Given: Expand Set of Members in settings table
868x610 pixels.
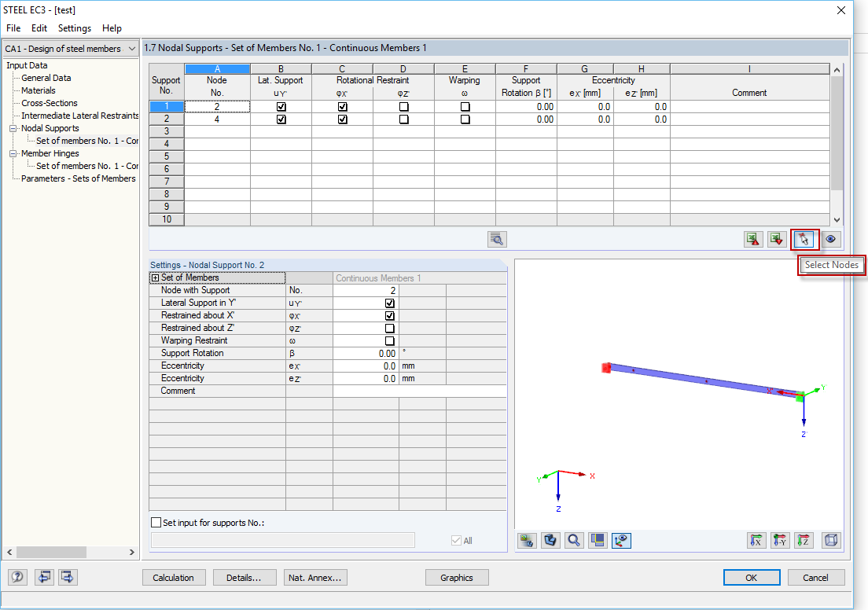Looking at the screenshot, I should 156,277.
